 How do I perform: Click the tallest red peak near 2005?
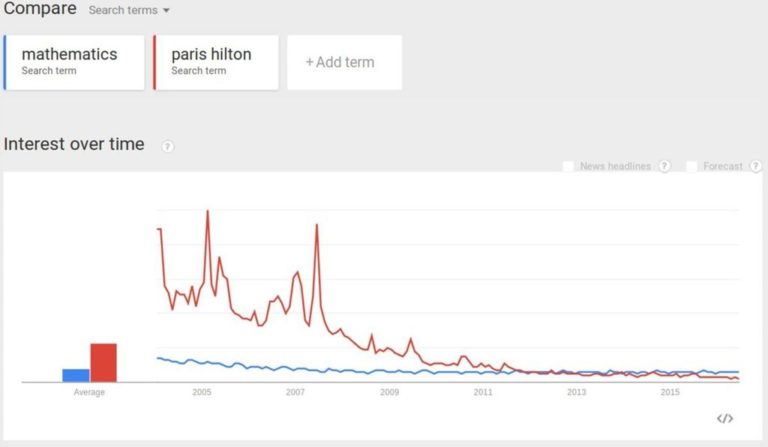click(207, 212)
